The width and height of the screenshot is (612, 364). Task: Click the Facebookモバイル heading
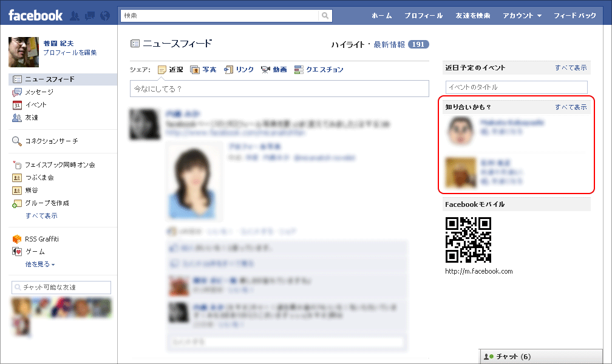point(475,204)
